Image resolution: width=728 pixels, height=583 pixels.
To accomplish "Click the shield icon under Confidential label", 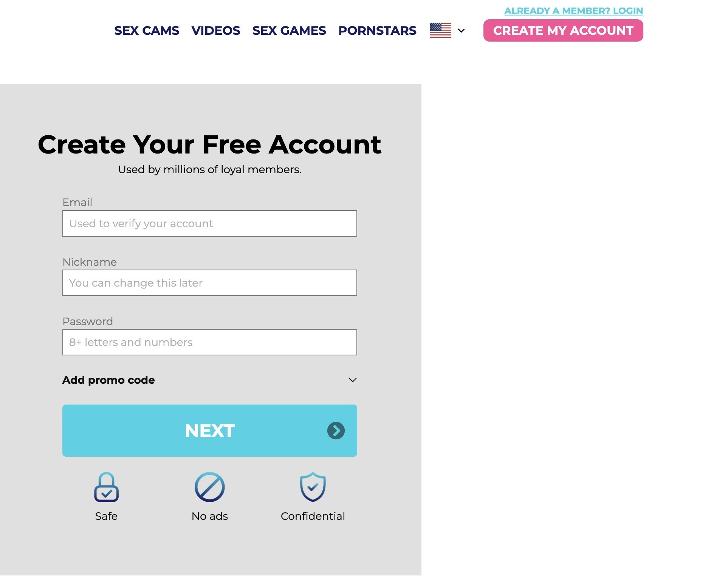I will coord(313,487).
